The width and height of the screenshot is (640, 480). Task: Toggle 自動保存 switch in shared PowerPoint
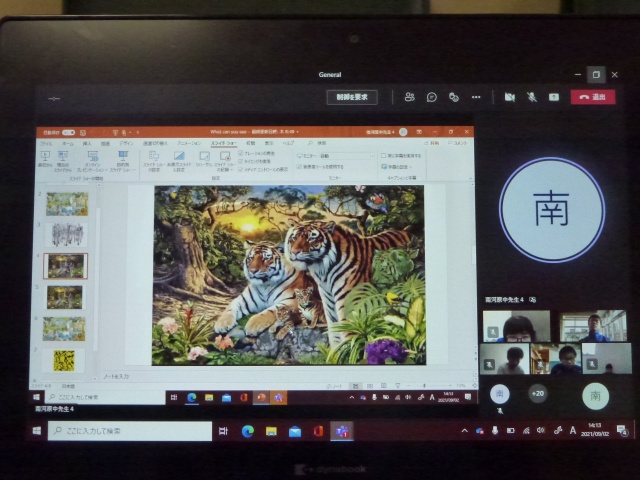click(x=69, y=133)
